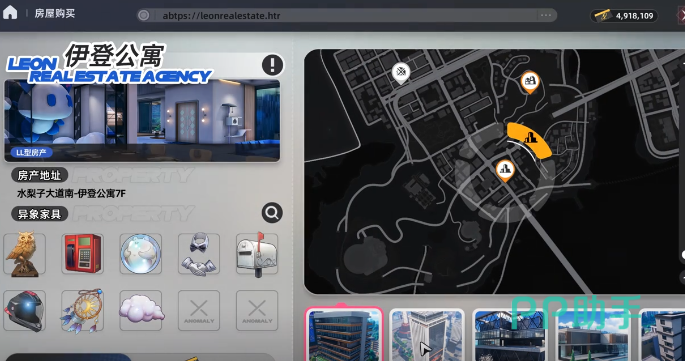
Task: Click the lower orange building map pin
Action: click(x=505, y=170)
